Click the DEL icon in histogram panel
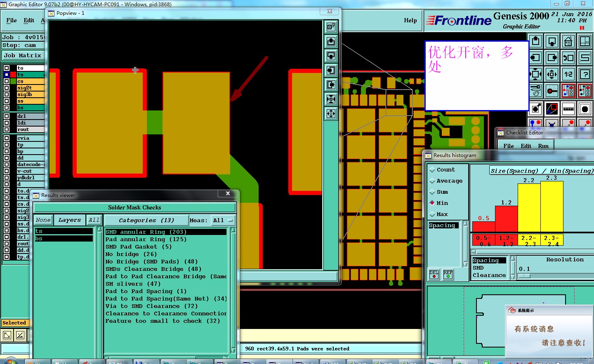The width and height of the screenshot is (594, 364). click(434, 275)
